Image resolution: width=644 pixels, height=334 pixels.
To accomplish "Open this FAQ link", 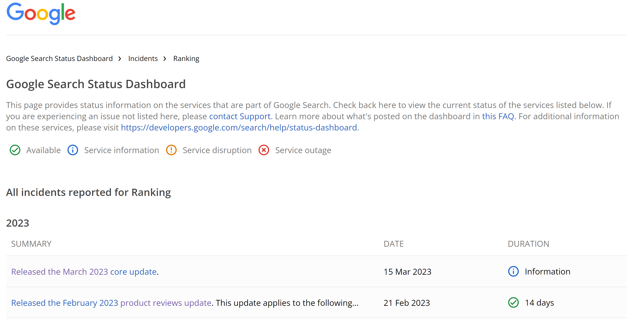I will (498, 116).
